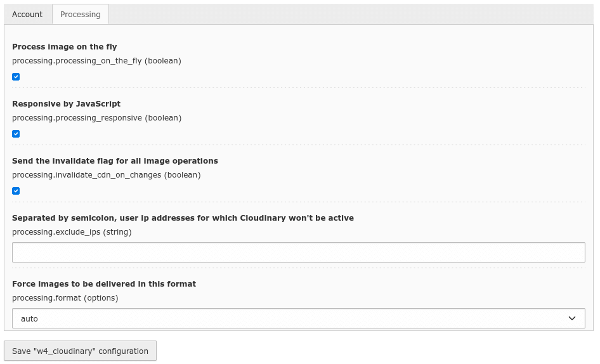Screen dimensions: 600x364
Task: Switch to the Account tab
Action: pyautogui.click(x=27, y=15)
